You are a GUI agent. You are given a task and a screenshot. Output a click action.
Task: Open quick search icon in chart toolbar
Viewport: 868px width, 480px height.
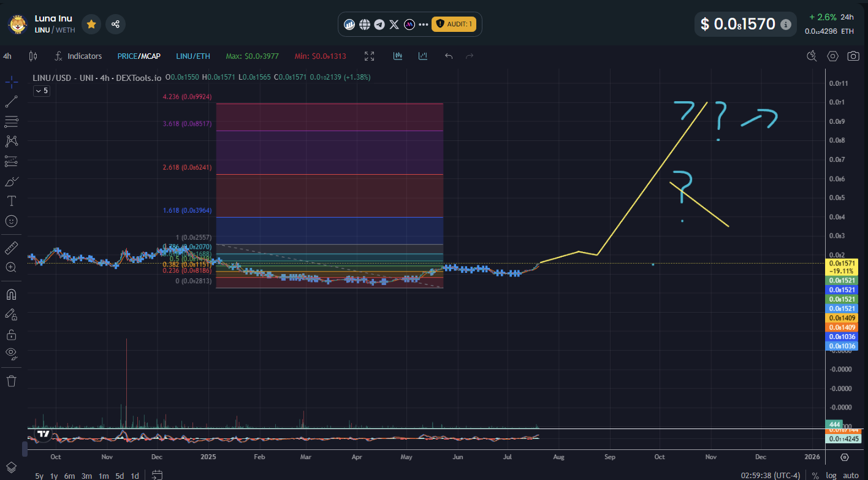(x=812, y=56)
